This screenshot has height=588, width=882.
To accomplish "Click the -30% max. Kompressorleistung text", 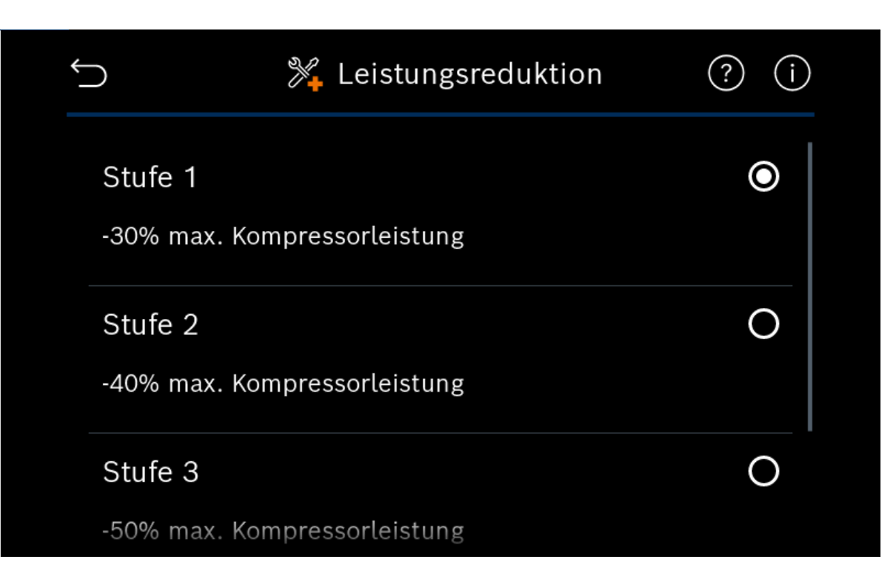I will click(283, 236).
